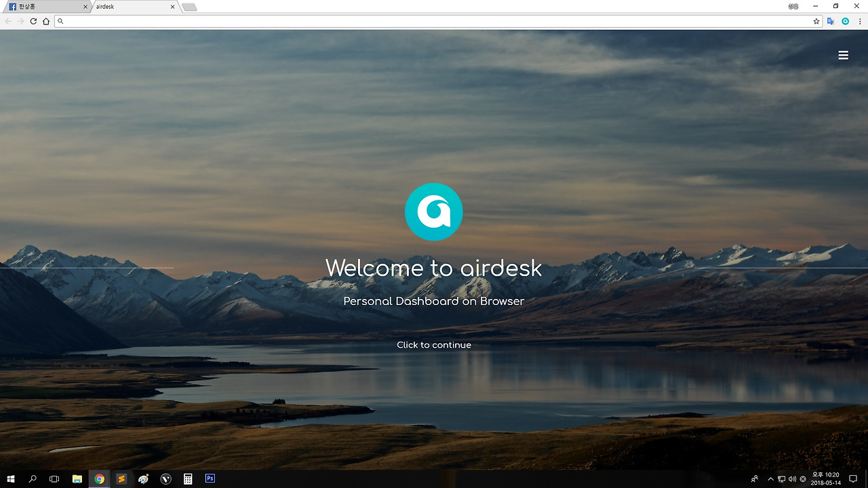Open a new browser tab
The width and height of the screenshot is (868, 488).
189,7
